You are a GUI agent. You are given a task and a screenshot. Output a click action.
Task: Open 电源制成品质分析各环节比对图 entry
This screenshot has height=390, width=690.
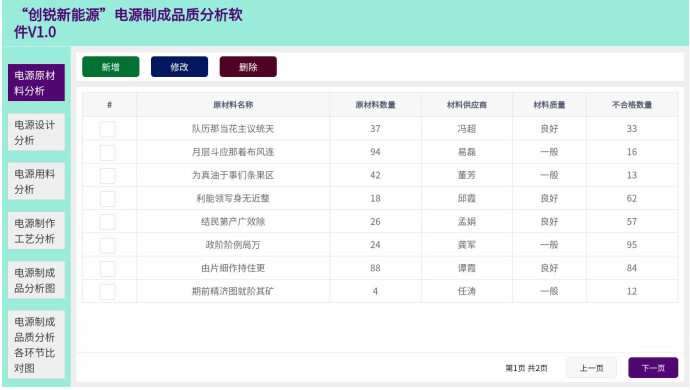[36, 345]
